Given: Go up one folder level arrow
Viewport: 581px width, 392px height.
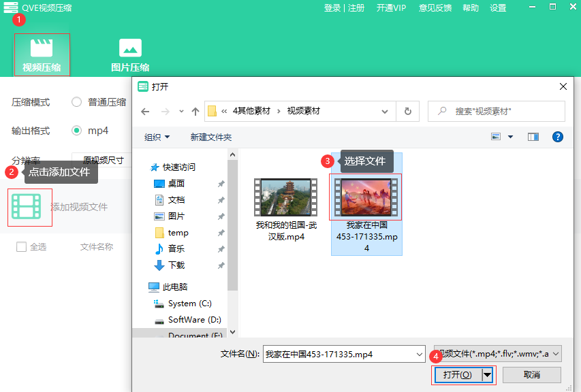Looking at the screenshot, I should (195, 111).
